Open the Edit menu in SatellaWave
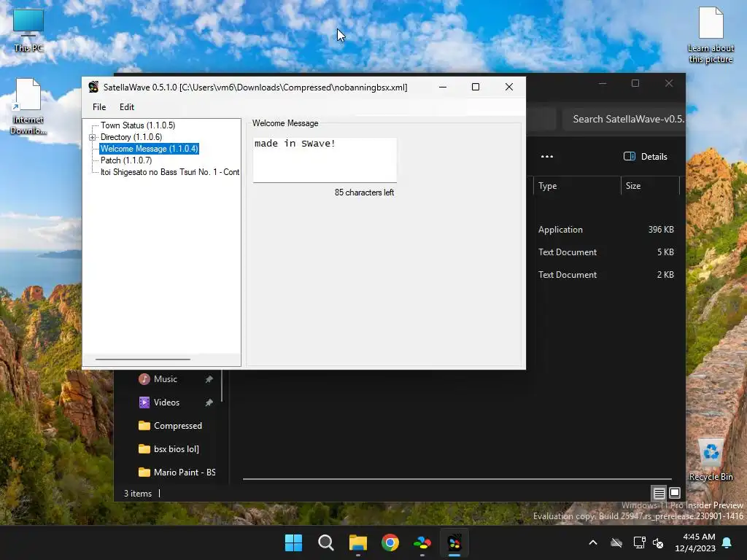This screenshot has height=560, width=747. click(x=127, y=107)
